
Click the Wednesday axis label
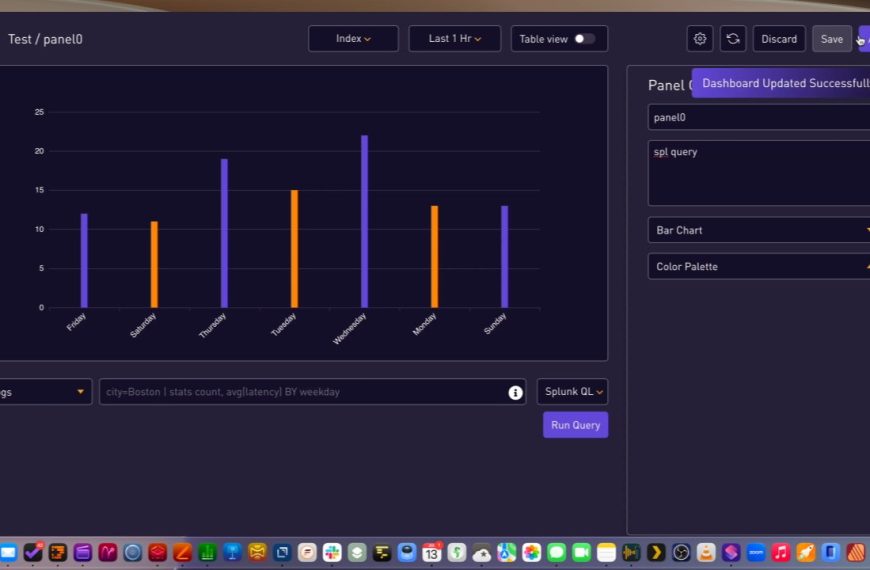(x=350, y=329)
